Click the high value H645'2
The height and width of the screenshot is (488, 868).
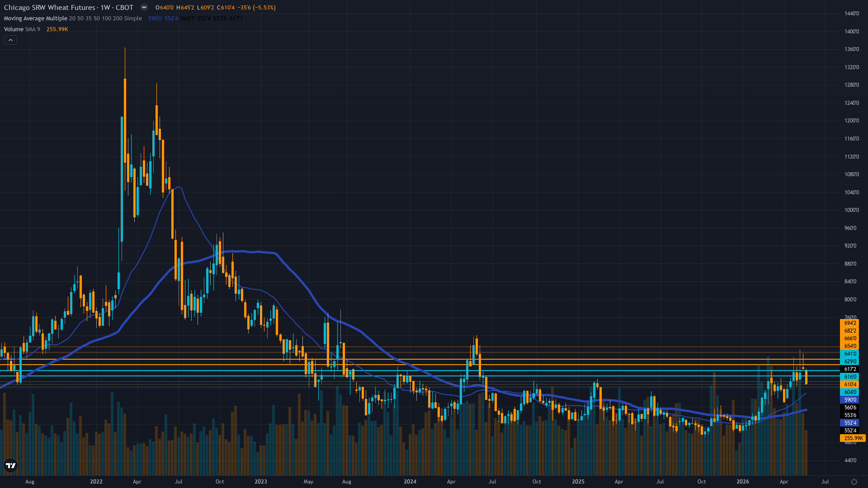[185, 8]
